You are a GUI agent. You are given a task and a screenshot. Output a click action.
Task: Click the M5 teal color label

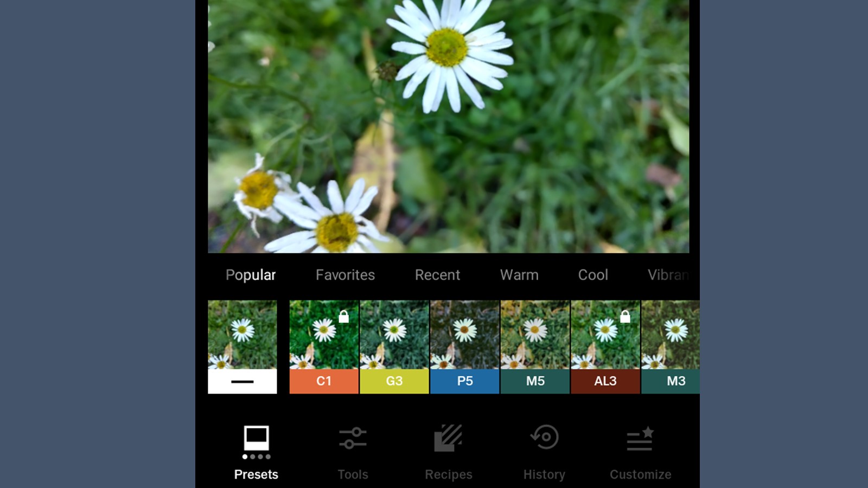(x=534, y=381)
